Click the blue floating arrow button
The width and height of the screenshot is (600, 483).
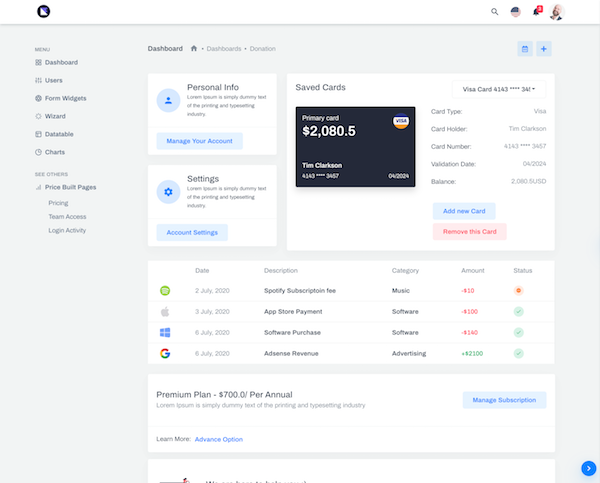(x=589, y=468)
